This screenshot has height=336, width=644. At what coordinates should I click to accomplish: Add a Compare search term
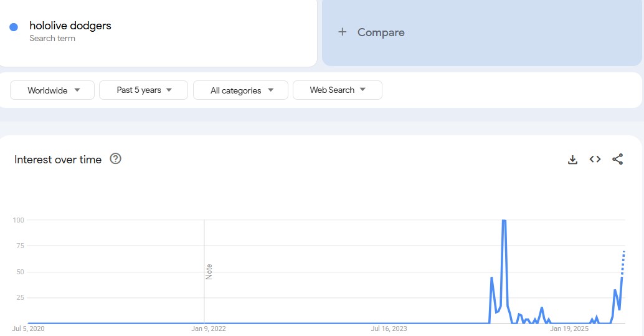482,32
